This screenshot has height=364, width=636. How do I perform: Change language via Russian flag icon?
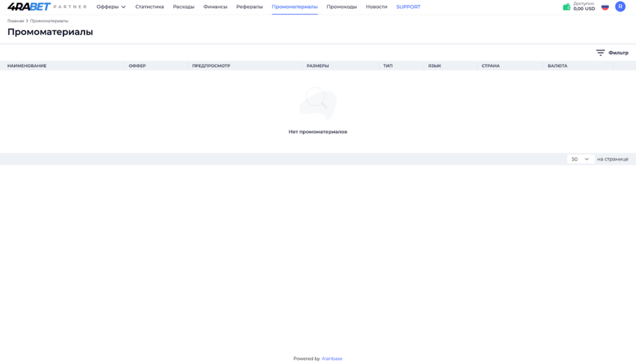coord(605,7)
